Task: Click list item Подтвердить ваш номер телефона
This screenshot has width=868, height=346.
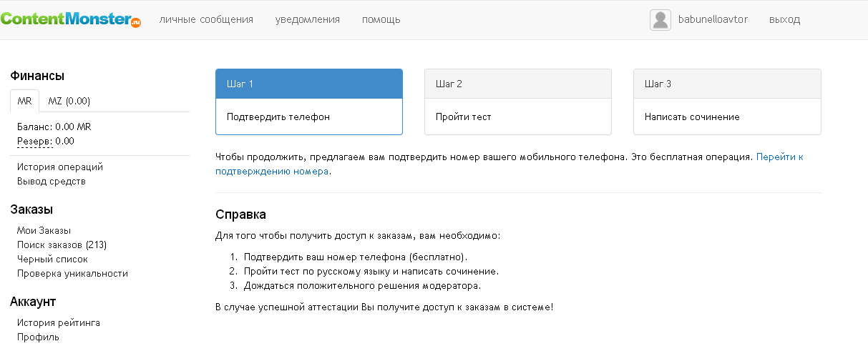Action: pos(356,257)
